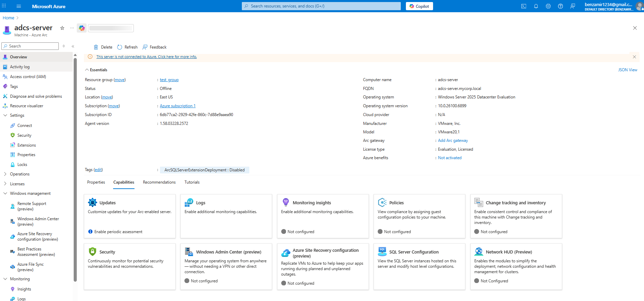The height and width of the screenshot is (301, 644).
Task: Open portal settings gear icon
Action: [548, 6]
